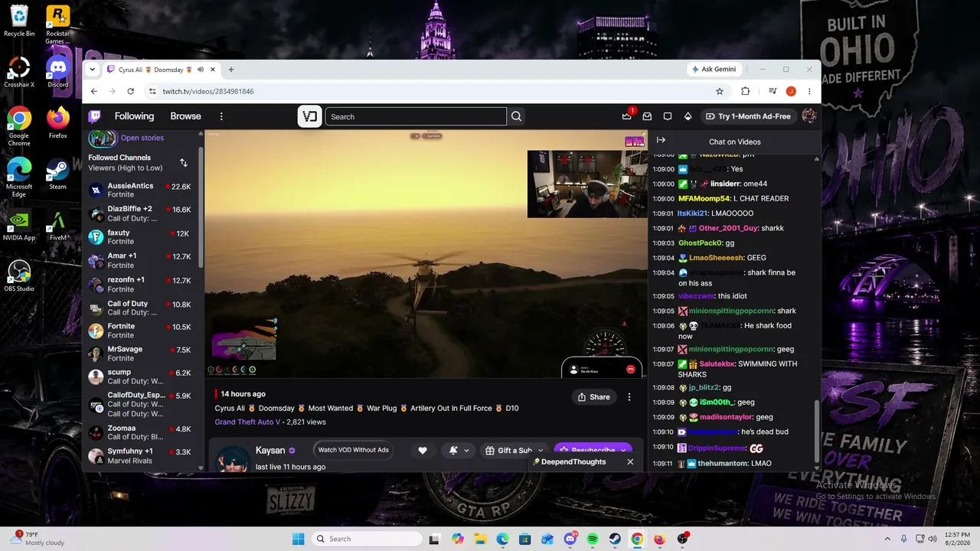Click the Open stories link
Image resolution: width=980 pixels, height=551 pixels.
tap(142, 138)
